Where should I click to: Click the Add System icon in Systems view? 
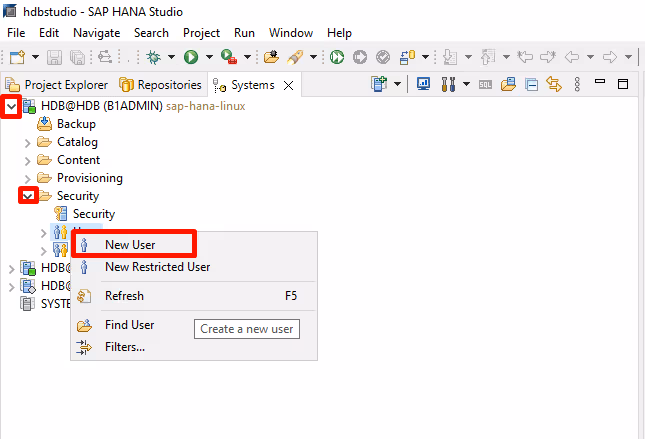[x=379, y=85]
